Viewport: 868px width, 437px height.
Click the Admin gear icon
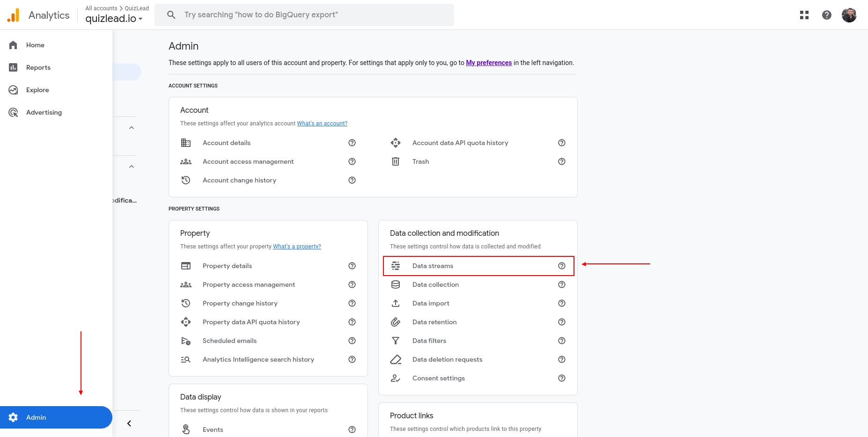click(13, 417)
